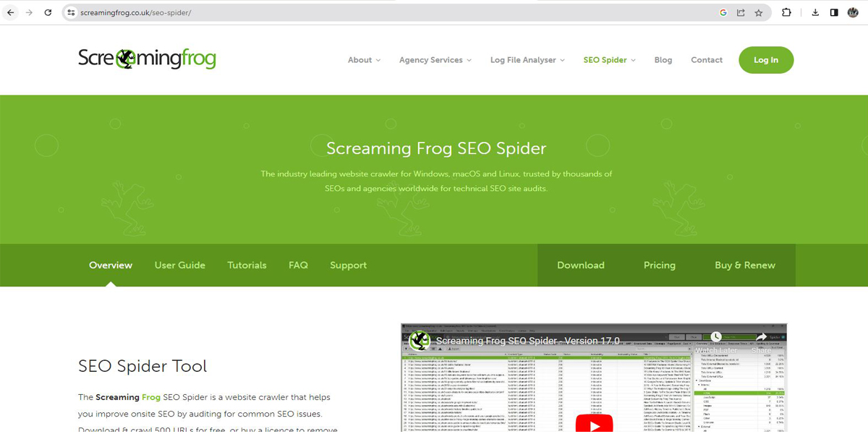Open site information icon in address bar
The width and height of the screenshot is (868, 434).
[71, 12]
